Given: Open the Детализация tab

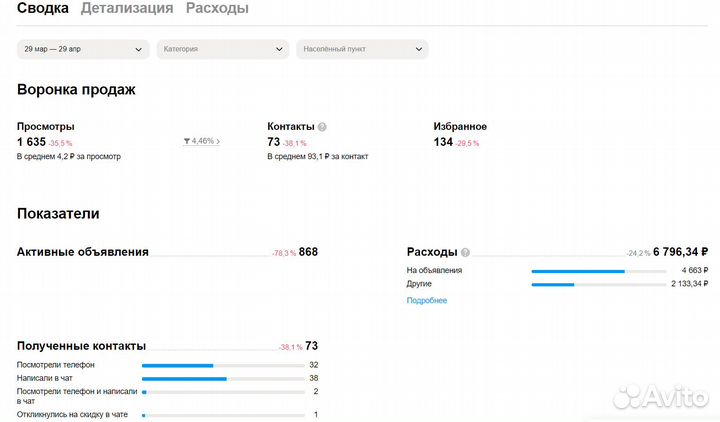Looking at the screenshot, I should [x=126, y=9].
